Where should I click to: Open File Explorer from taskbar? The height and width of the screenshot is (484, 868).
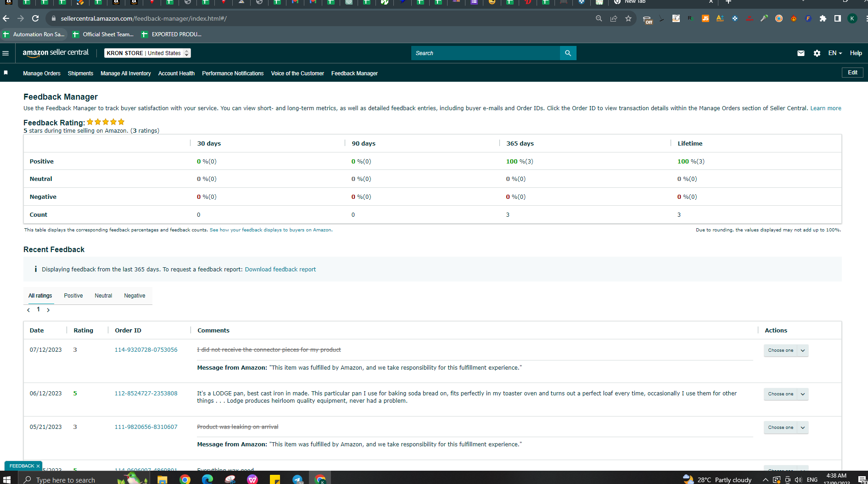click(162, 479)
